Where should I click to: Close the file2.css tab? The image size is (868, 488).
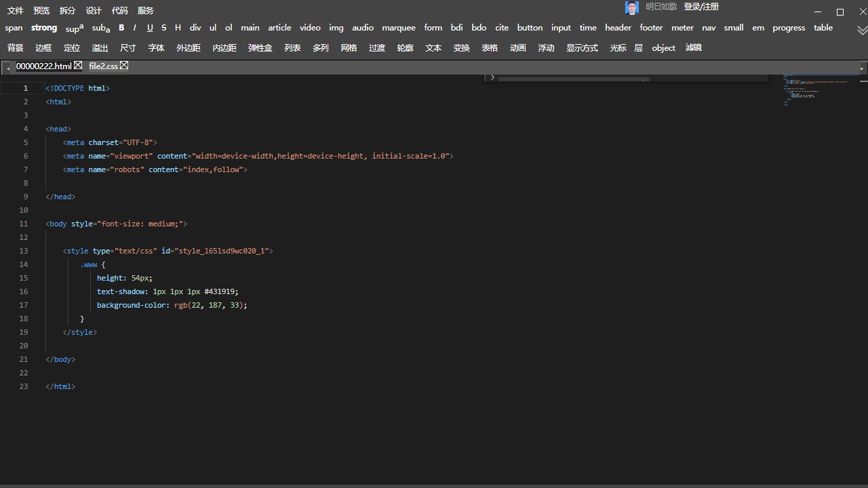coord(124,66)
